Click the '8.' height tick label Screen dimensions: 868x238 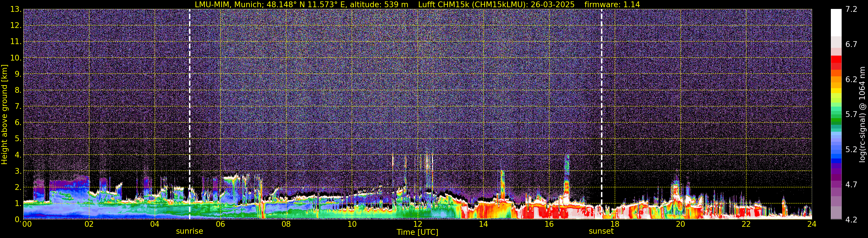18,90
